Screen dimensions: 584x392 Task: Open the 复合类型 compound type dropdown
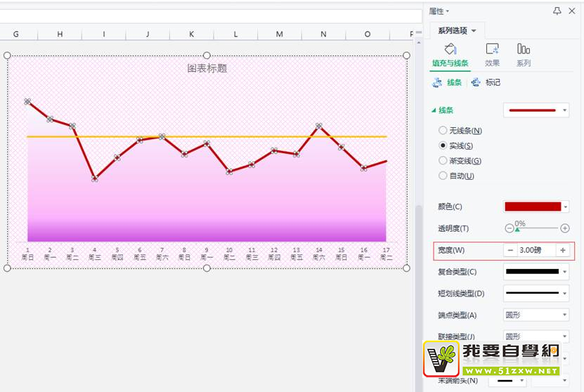[536, 271]
